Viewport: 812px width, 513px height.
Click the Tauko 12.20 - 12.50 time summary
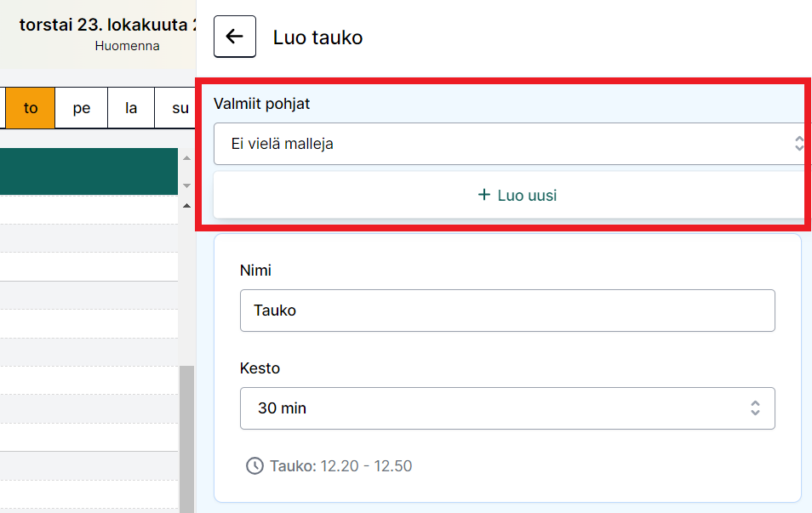(x=340, y=466)
